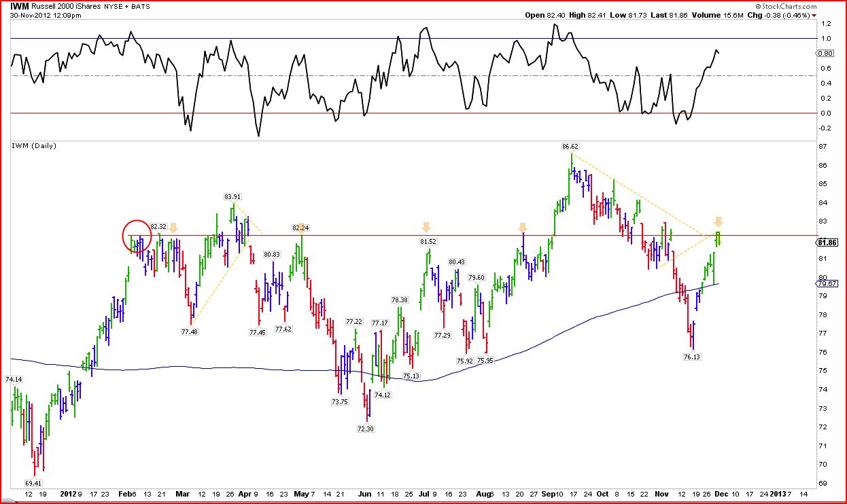Click the Russell 2000 iShares title
The image size is (847, 504).
coord(65,6)
